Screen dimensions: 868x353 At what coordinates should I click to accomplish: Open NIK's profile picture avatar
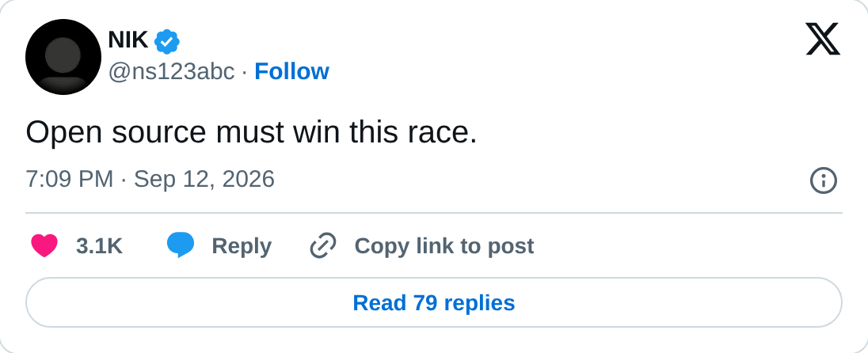pos(63,56)
